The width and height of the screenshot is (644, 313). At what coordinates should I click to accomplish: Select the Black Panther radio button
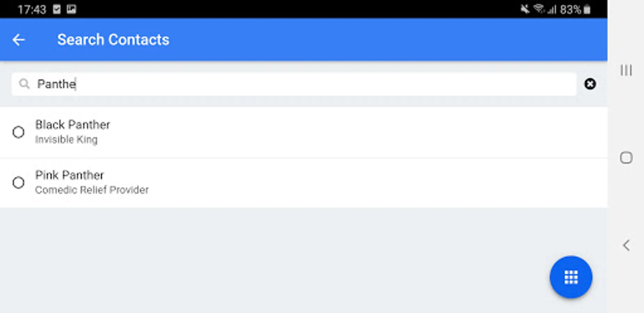coord(18,132)
